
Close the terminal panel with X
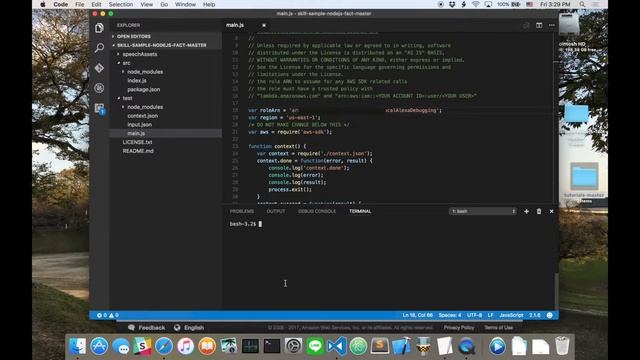point(551,211)
